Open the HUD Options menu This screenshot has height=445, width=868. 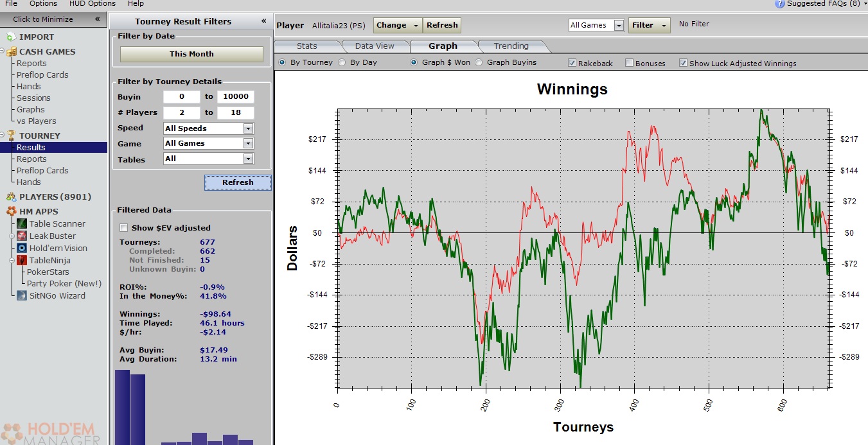[x=93, y=4]
